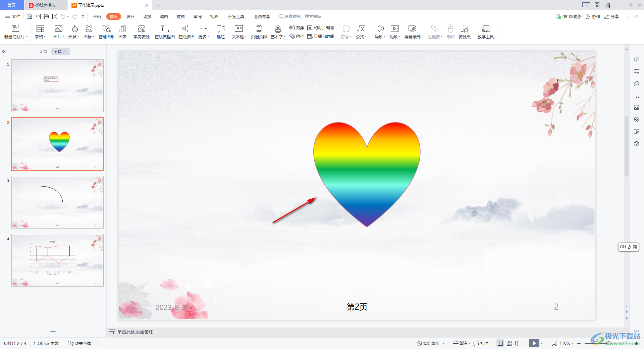Select slide 3 thumbnail with arc
Viewport: 644px width, 349px height.
pyautogui.click(x=58, y=202)
